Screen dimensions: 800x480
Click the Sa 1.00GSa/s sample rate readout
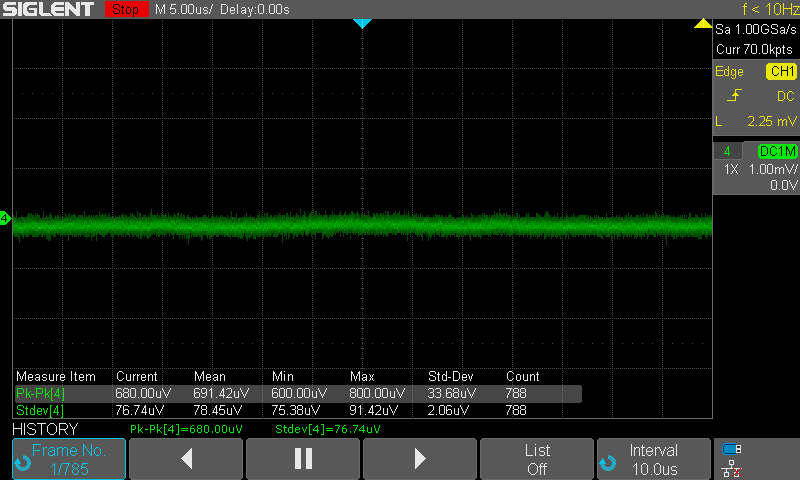pyautogui.click(x=755, y=30)
